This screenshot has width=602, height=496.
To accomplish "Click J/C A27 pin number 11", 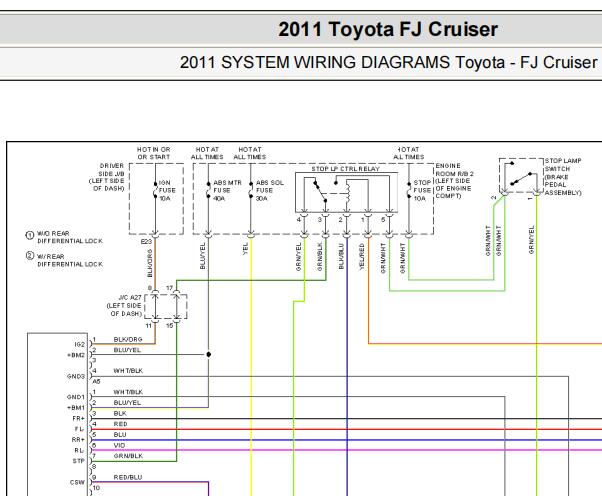I will point(149,326).
